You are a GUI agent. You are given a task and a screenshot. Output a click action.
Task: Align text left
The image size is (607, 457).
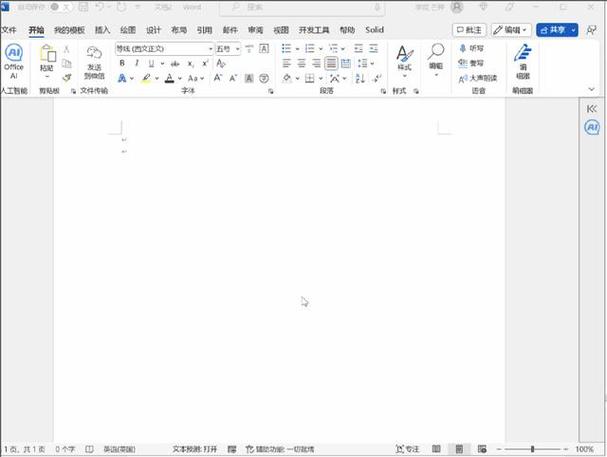[286, 63]
